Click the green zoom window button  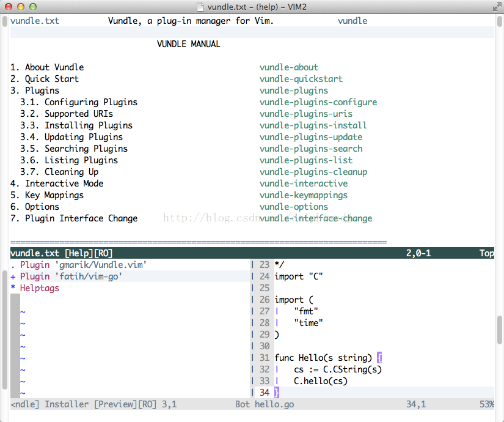click(33, 7)
